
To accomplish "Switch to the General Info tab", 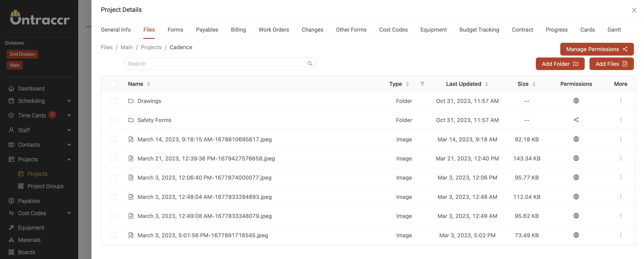I will pos(116,30).
